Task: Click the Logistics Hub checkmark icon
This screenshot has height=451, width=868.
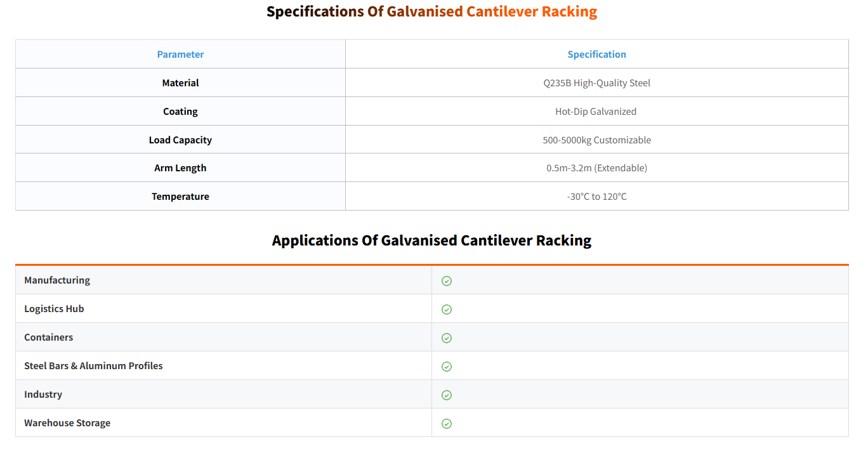Action: click(x=447, y=310)
